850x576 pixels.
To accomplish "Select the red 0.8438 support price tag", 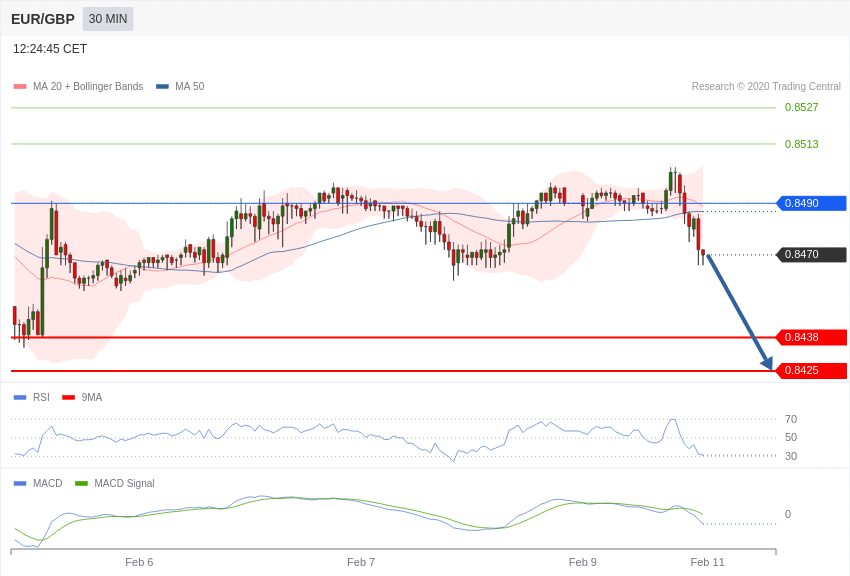I will coord(811,337).
